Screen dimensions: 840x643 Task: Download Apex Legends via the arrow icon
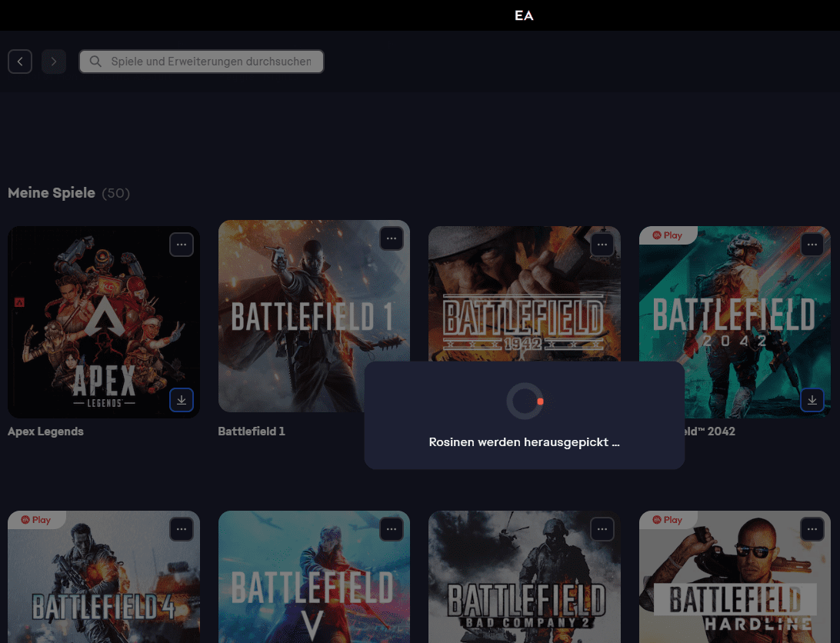182,400
